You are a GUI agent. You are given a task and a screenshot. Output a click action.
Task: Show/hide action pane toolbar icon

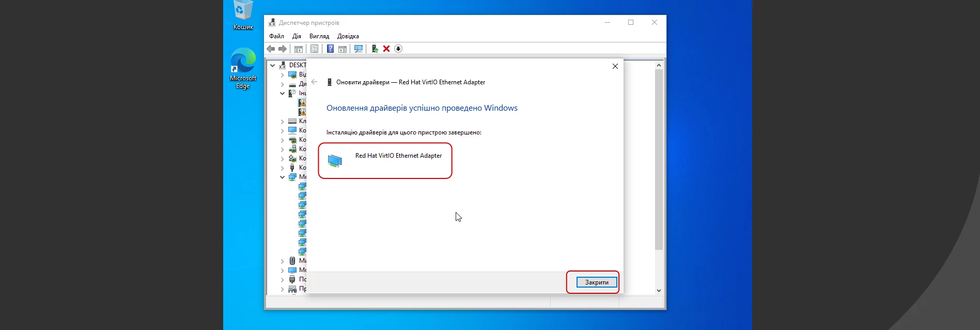tap(343, 49)
